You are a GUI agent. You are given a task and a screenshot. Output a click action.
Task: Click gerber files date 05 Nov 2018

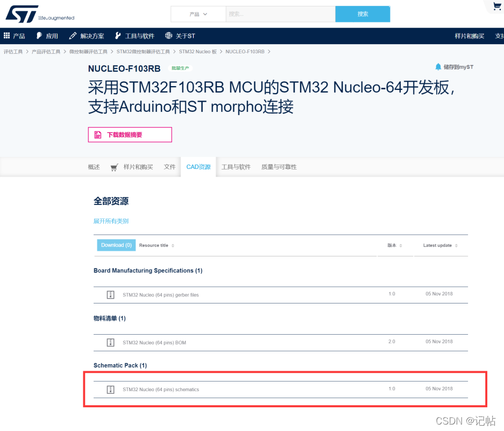(439, 294)
